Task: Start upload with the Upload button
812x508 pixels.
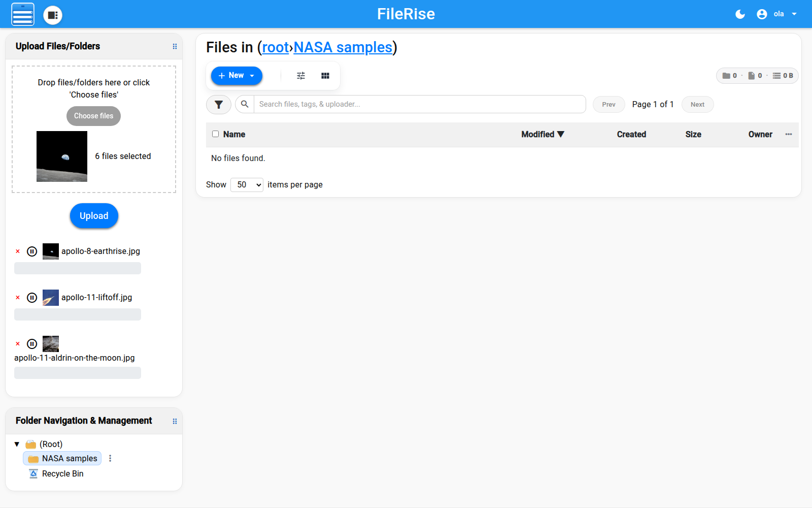Action: coord(94,216)
